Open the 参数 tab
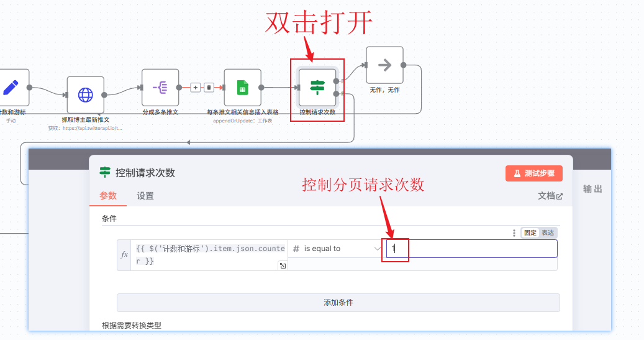The width and height of the screenshot is (644, 340). 108,196
